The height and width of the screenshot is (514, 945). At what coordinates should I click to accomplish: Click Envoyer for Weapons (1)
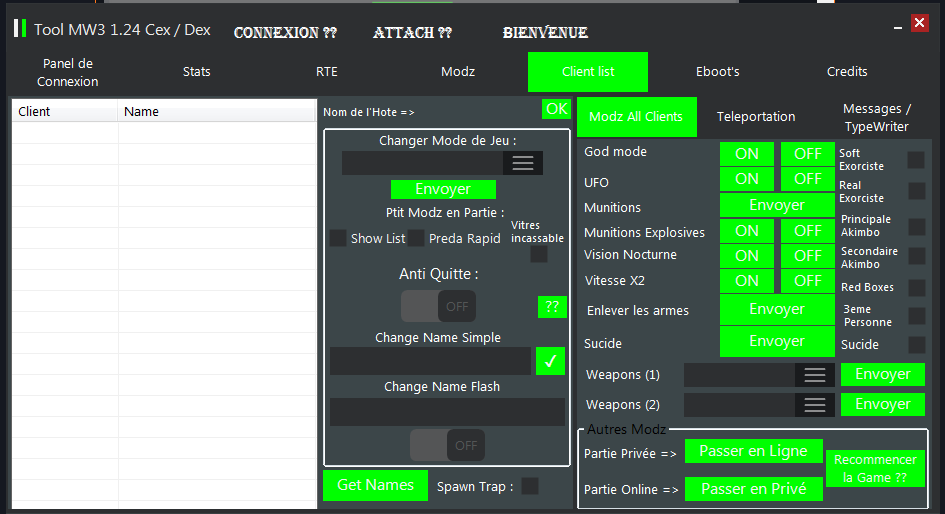[x=883, y=374]
